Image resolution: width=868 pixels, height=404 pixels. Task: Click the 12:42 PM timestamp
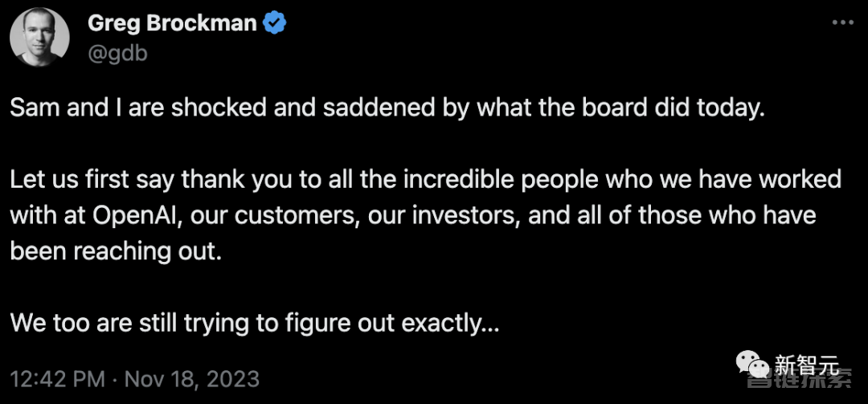58,379
